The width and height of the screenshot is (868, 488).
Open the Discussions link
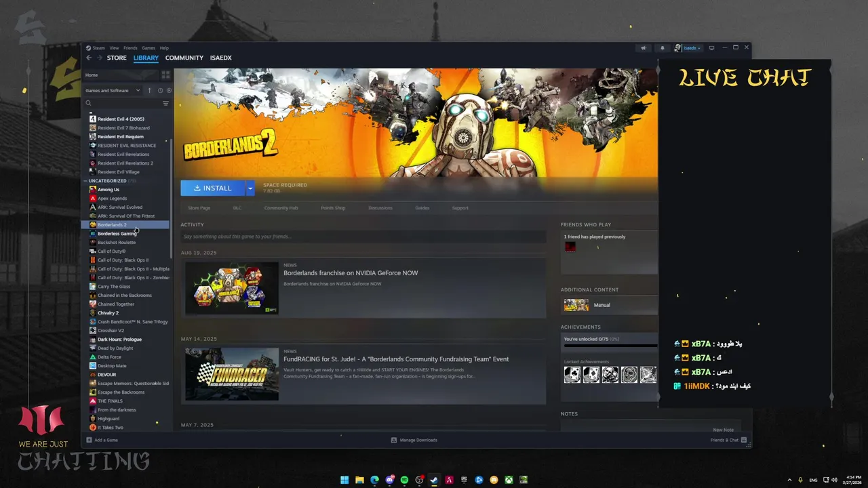[x=380, y=208]
